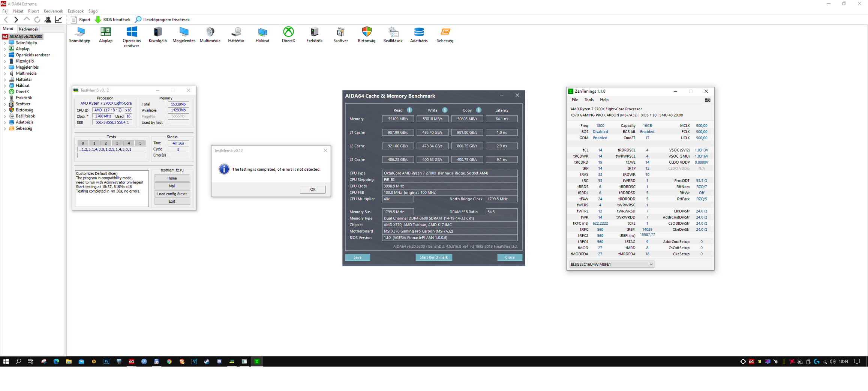Open ZenTimings from the Windows taskbar
Viewport: 868px width, 391px height.
[x=257, y=361]
